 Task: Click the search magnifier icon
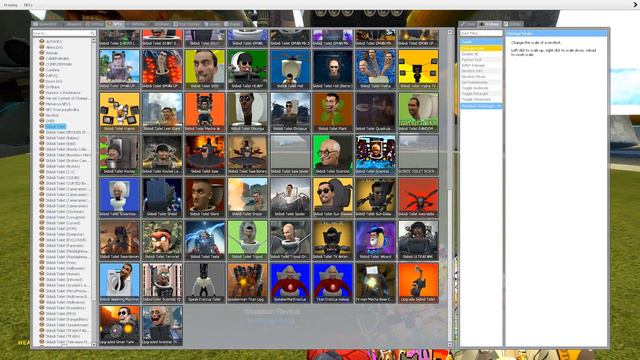pyautogui.click(x=92, y=33)
